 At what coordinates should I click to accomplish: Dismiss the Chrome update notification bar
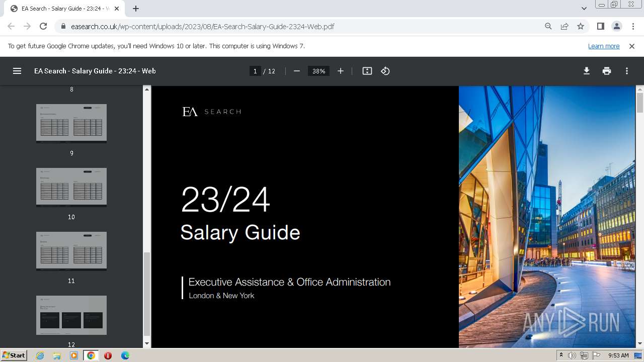[632, 46]
